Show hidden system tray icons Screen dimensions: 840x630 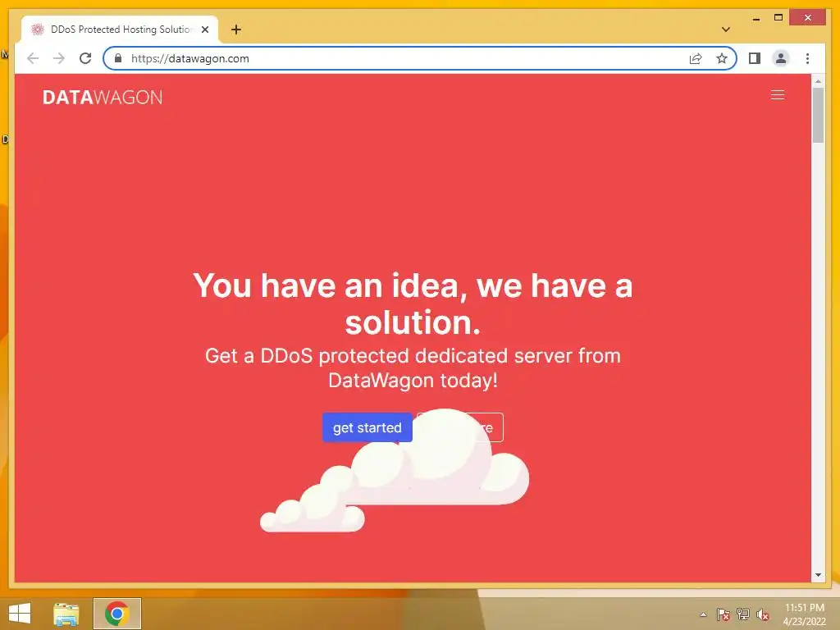pyautogui.click(x=703, y=614)
